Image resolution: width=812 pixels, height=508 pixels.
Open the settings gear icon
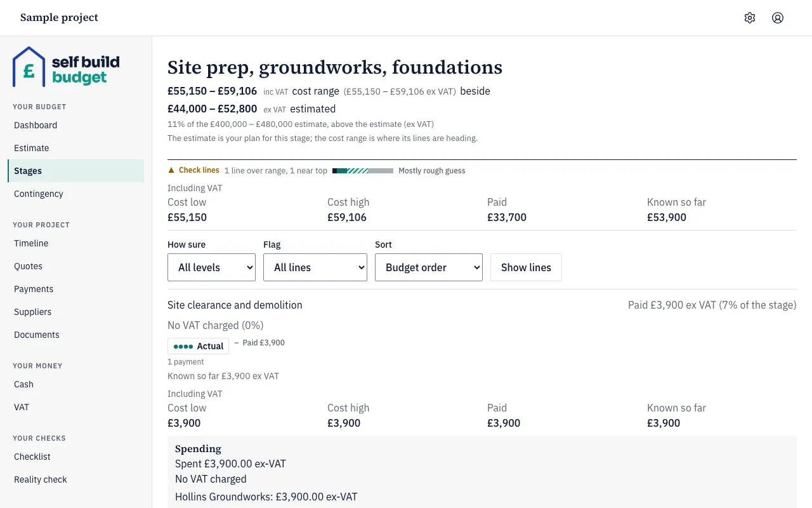coord(750,18)
